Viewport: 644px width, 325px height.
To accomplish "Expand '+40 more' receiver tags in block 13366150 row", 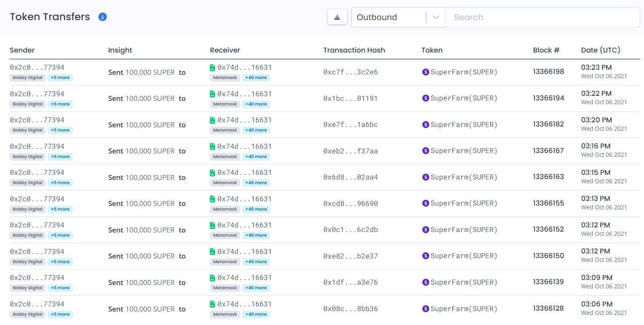I will click(256, 262).
